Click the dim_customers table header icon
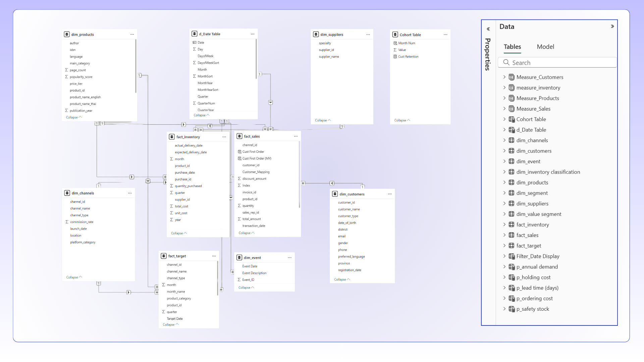 335,194
